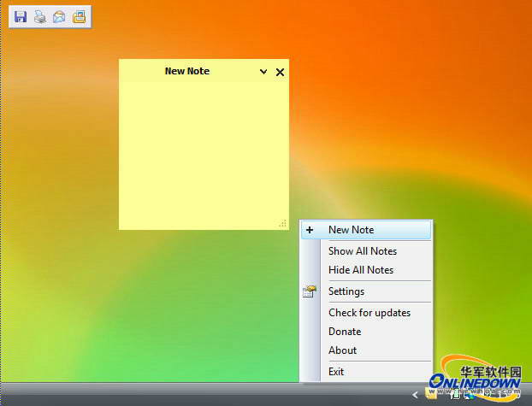The width and height of the screenshot is (532, 406).
Task: Open the About entry
Action: 366,350
